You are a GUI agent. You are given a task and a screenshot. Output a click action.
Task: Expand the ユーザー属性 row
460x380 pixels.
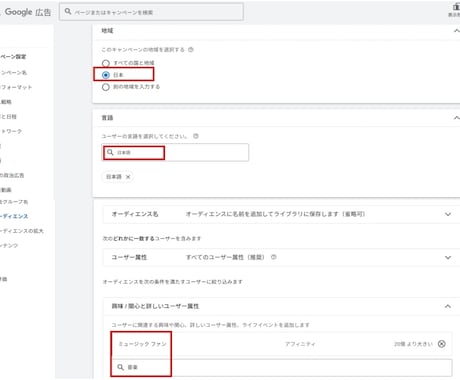pyautogui.click(x=448, y=257)
